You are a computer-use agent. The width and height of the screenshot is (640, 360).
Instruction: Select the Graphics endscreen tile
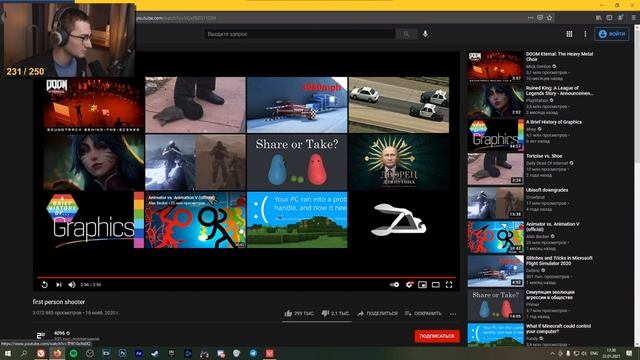pyautogui.click(x=94, y=220)
